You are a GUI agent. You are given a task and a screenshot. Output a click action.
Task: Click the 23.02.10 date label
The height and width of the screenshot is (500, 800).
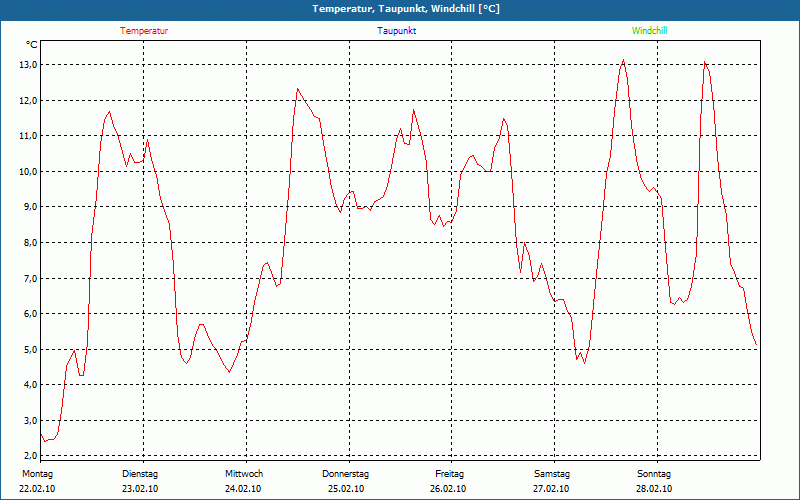(x=140, y=489)
